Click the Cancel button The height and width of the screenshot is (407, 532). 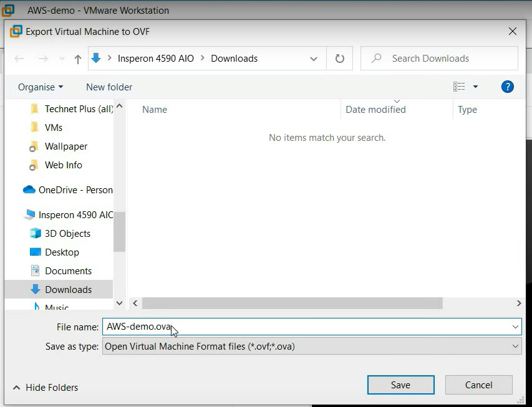click(478, 385)
